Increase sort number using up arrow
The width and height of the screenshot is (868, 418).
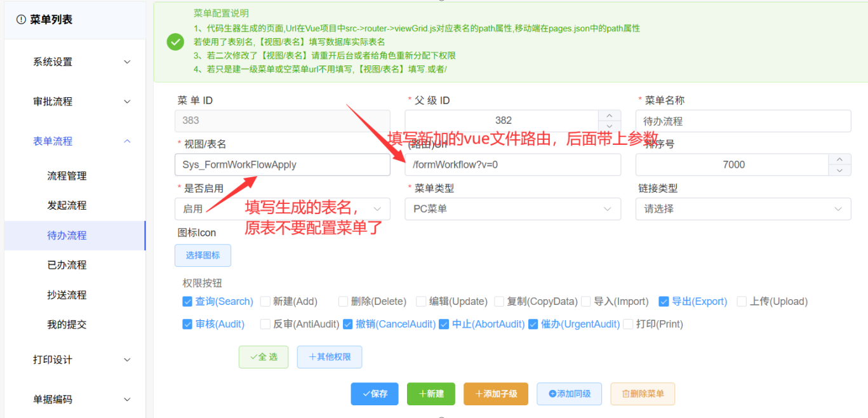click(x=839, y=159)
